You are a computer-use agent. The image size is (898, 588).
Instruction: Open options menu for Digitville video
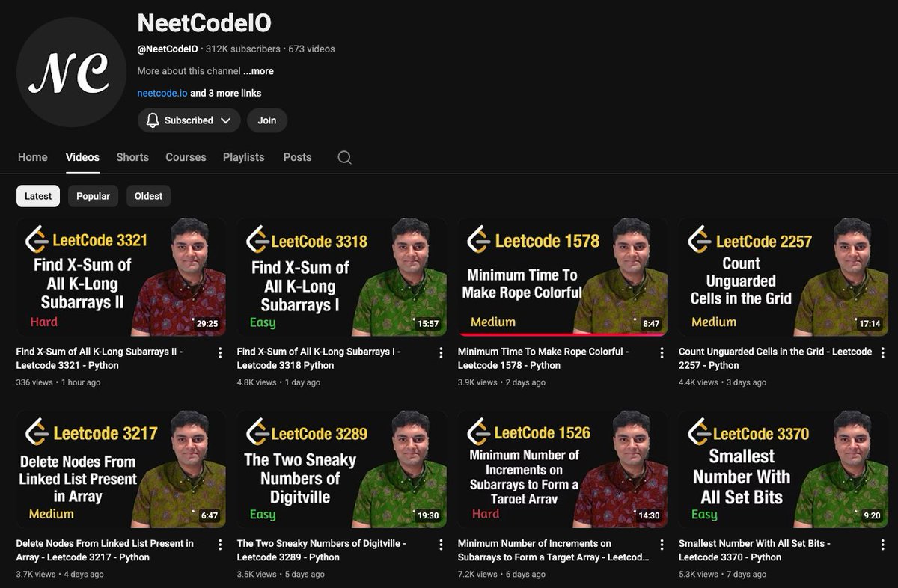(441, 544)
